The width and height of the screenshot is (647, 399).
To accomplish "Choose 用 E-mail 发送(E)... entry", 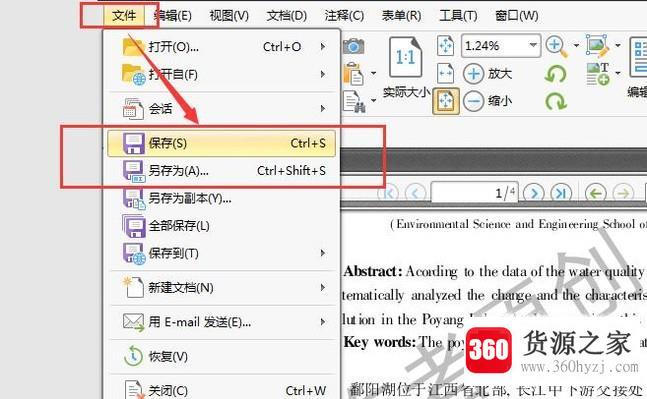I will pyautogui.click(x=223, y=322).
